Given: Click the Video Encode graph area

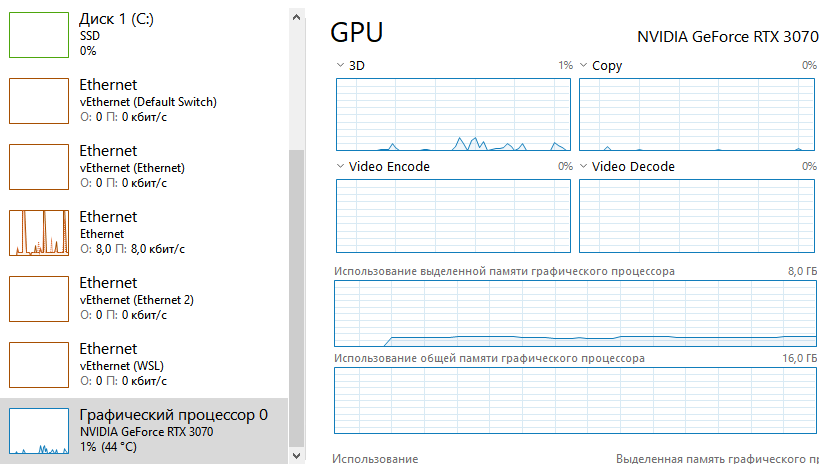Looking at the screenshot, I should [x=453, y=216].
